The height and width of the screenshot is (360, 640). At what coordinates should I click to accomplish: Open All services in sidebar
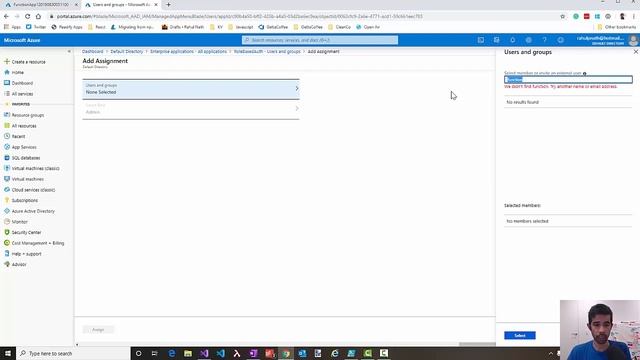[18, 94]
